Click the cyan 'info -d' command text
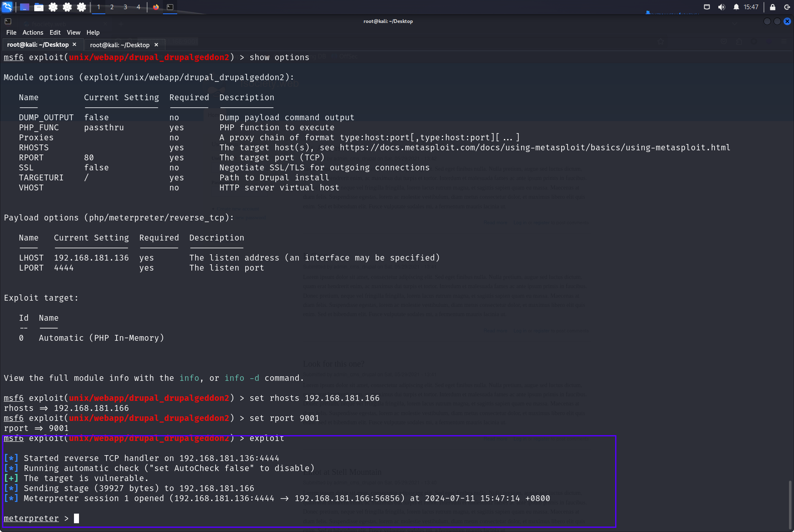Viewport: 794px width, 532px height. click(x=242, y=378)
